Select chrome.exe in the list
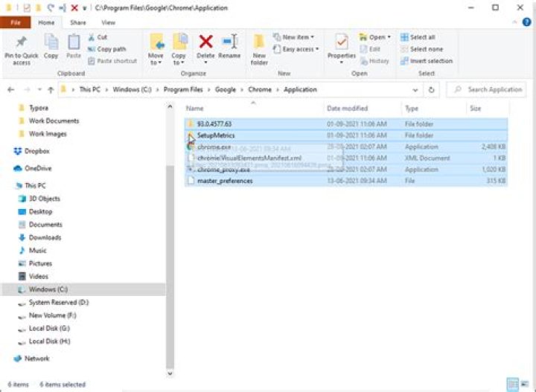The height and width of the screenshot is (392, 536). point(346,147)
